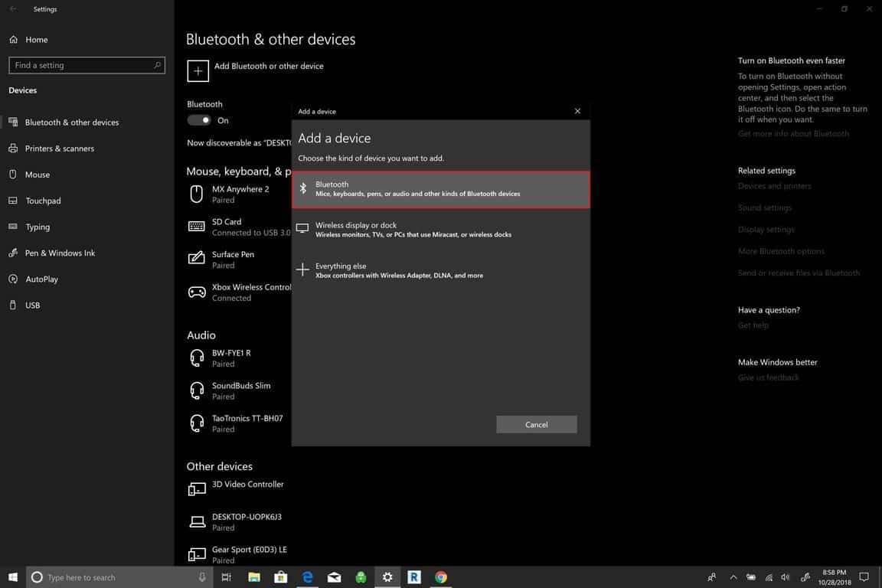
Task: Go back using the Settings back arrow
Action: point(13,9)
